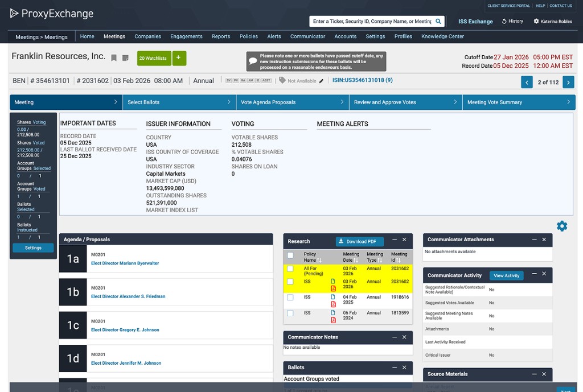Open the ISS 03 Feb 2026 document icon
The height and width of the screenshot is (392, 583).
332,282
